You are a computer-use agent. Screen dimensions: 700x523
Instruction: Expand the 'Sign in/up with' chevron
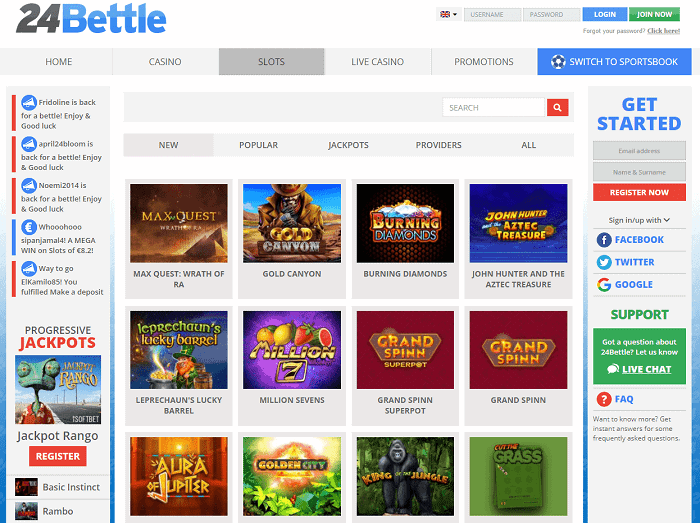coord(667,220)
